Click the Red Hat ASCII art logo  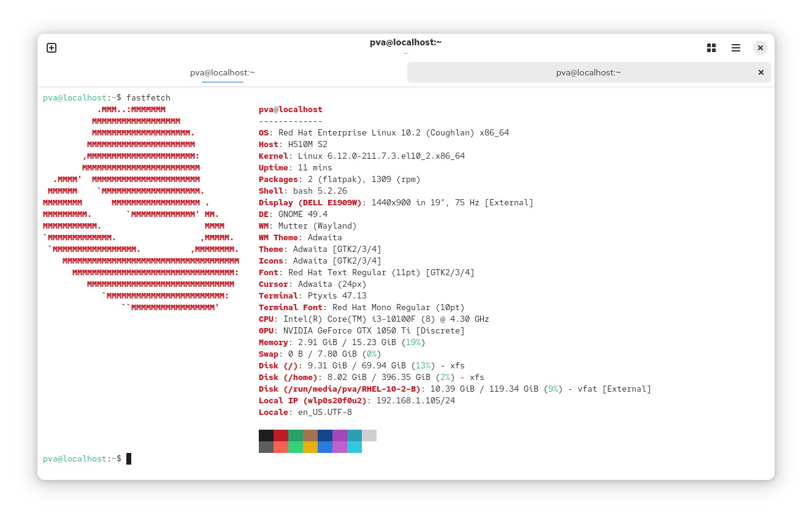(141, 208)
